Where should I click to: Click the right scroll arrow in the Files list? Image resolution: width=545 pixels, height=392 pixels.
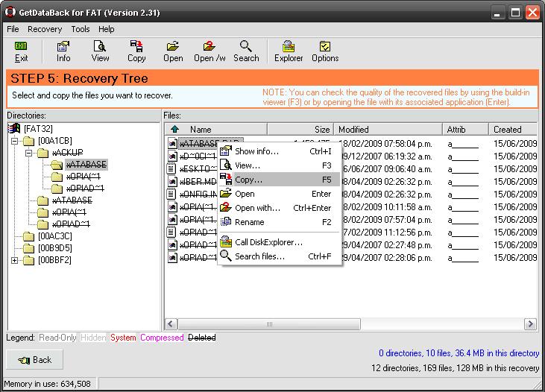(530, 324)
